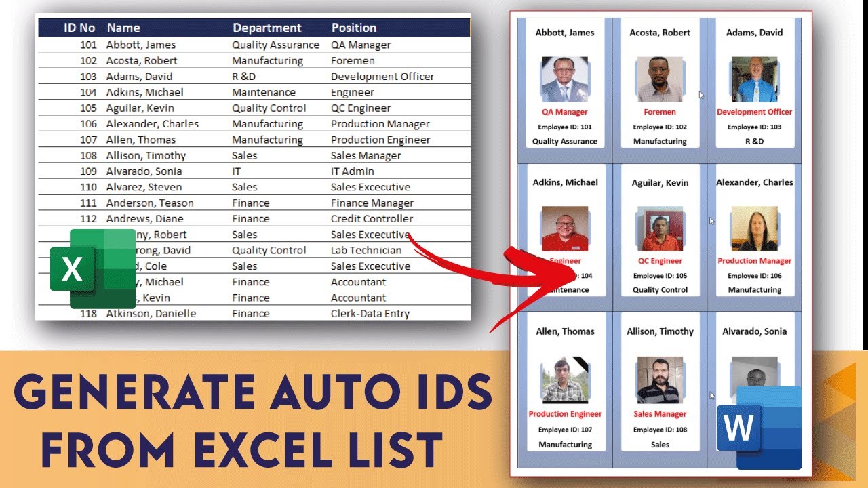Select the Adkins, Michael cell in the Excel list
The height and width of the screenshot is (488, 868).
[x=145, y=92]
